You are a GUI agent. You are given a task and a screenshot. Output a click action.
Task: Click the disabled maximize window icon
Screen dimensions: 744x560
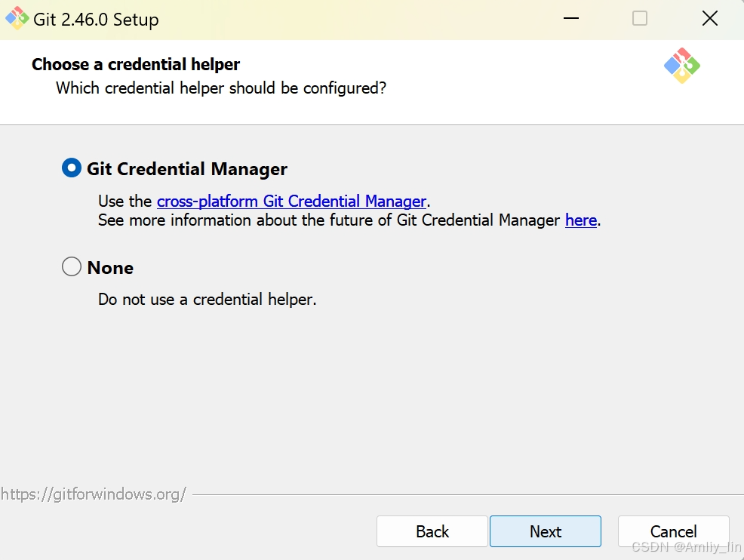coord(640,19)
